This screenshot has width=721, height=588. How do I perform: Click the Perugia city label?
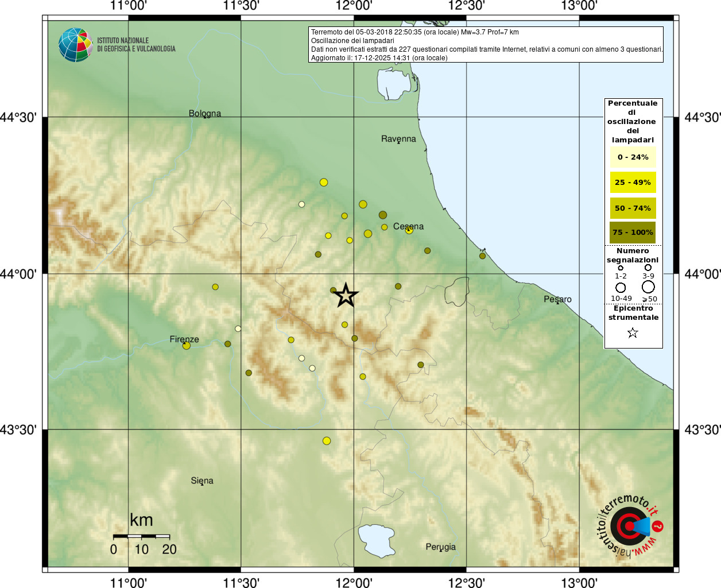440,547
